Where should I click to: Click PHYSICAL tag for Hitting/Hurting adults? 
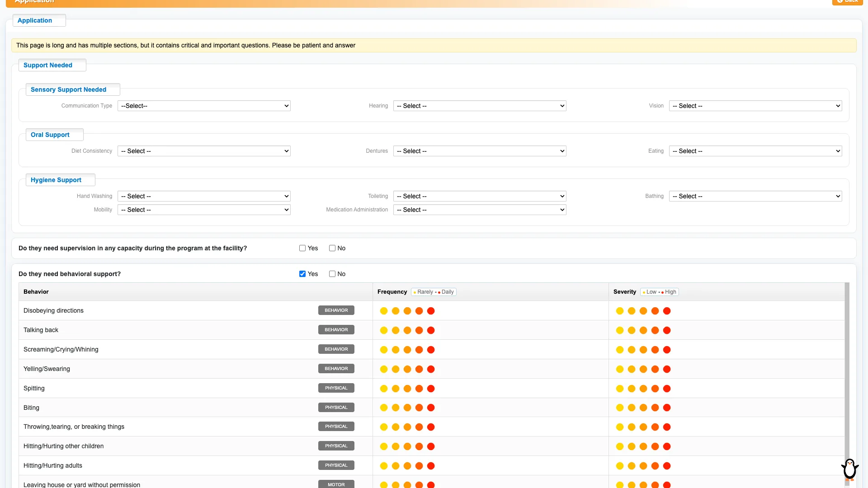(336, 465)
